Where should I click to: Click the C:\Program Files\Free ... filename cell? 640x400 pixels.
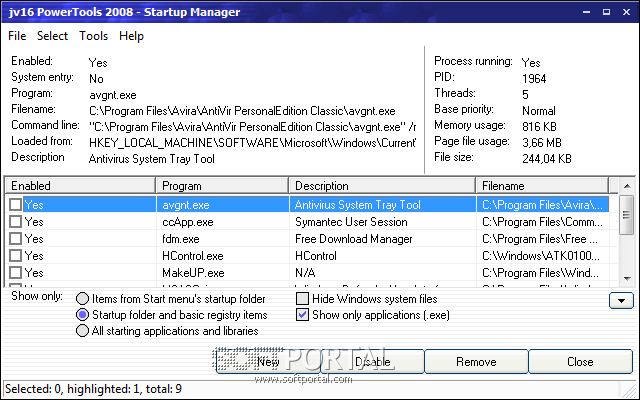pos(542,238)
